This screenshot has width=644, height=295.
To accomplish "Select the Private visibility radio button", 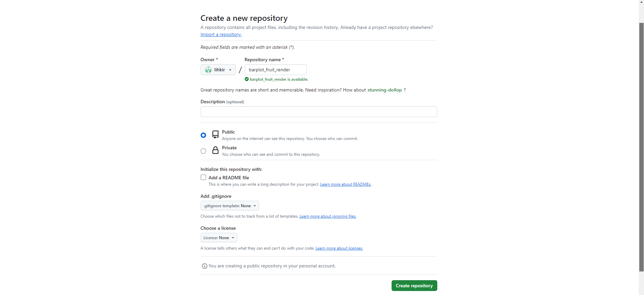I will tap(203, 151).
